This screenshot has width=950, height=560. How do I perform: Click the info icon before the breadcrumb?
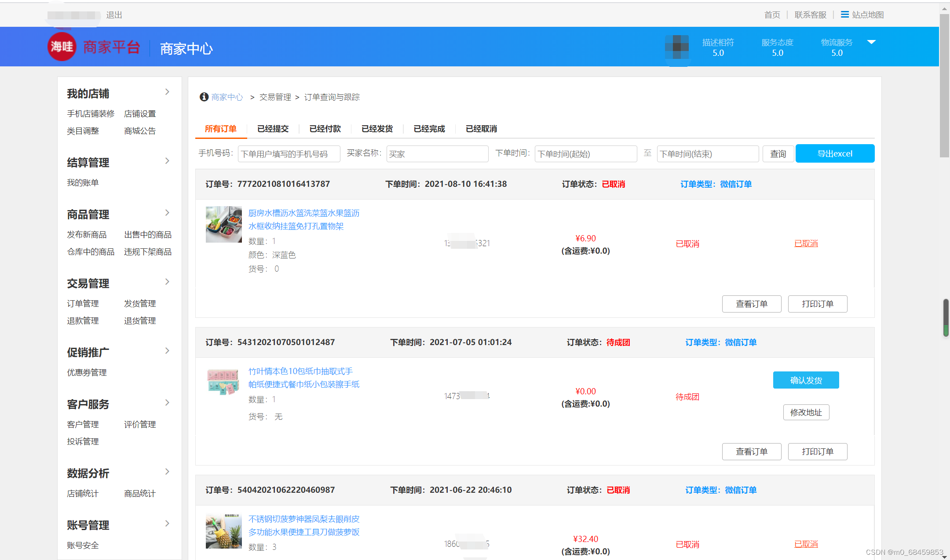(x=204, y=97)
